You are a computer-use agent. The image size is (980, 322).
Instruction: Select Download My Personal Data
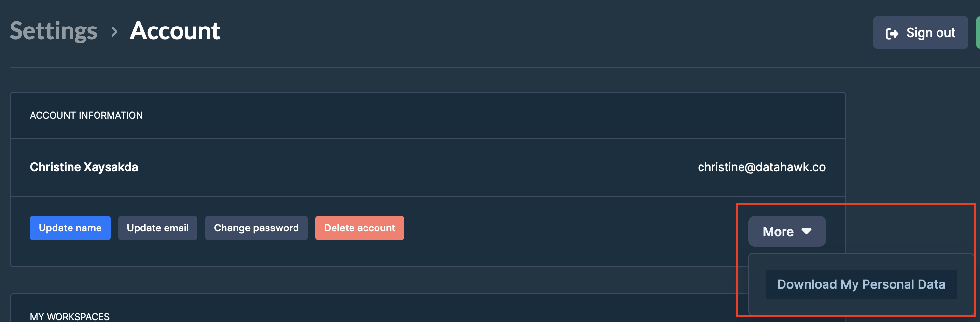pos(861,284)
